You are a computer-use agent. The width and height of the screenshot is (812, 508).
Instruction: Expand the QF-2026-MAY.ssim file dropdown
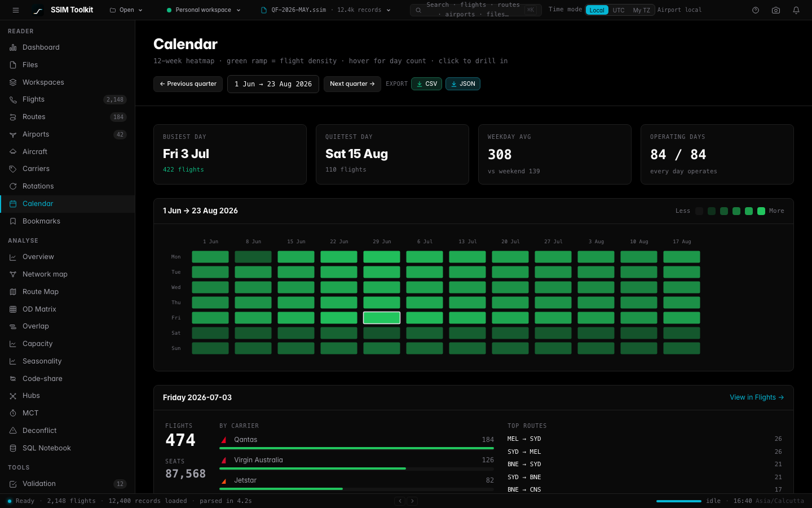[326, 10]
